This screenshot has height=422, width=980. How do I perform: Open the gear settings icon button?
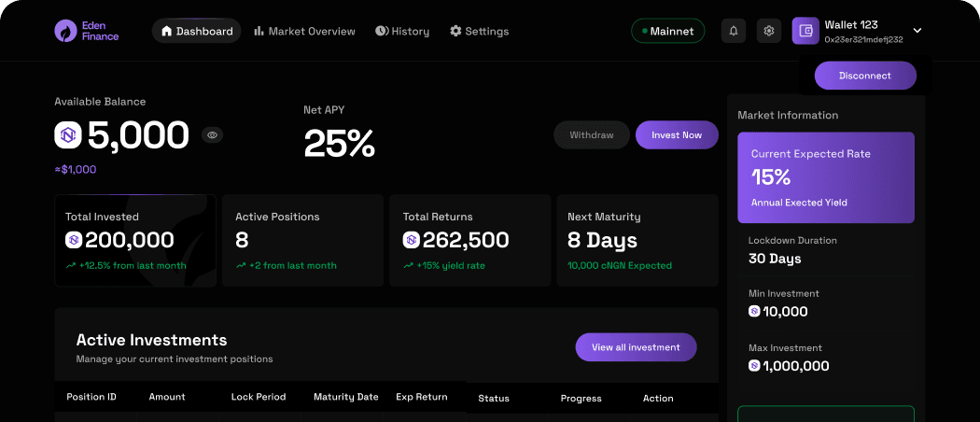[769, 31]
